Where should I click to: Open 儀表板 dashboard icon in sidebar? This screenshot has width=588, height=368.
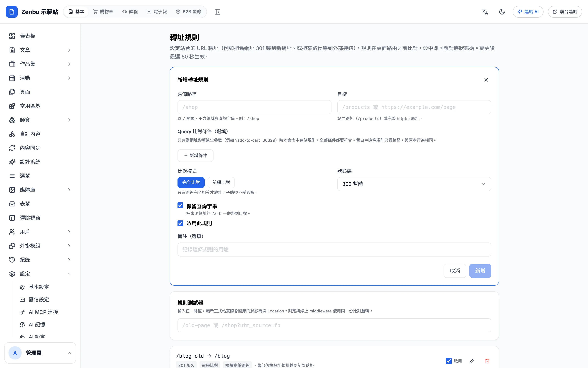click(12, 36)
